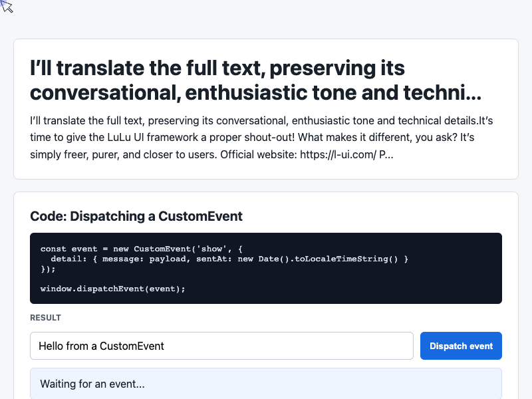Click the RESULT label

tap(45, 318)
